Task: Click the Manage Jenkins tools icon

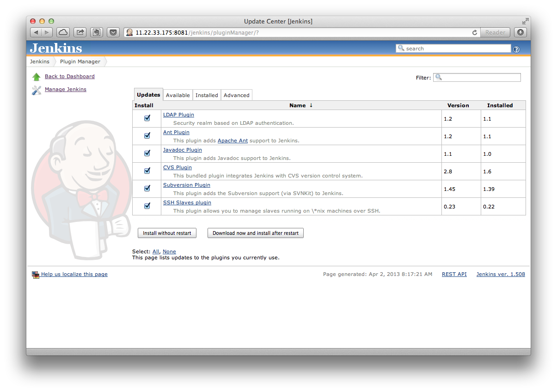Action: tap(36, 90)
